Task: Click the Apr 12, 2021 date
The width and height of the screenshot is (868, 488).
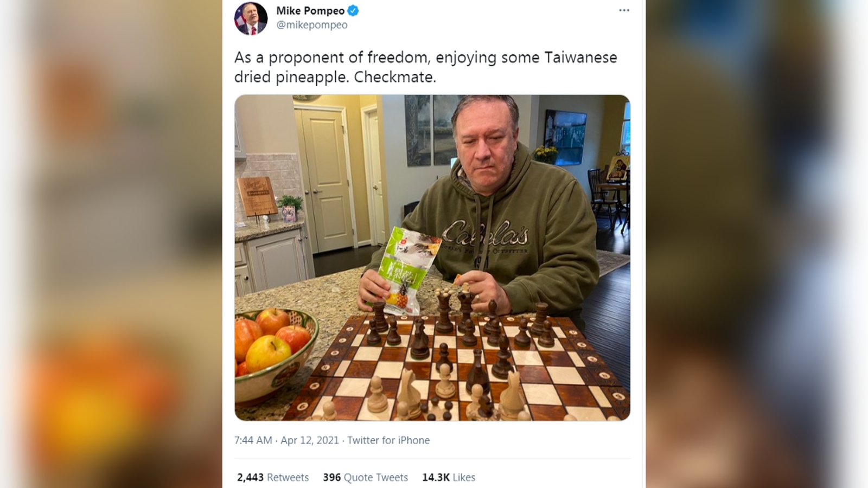Action: 310,440
